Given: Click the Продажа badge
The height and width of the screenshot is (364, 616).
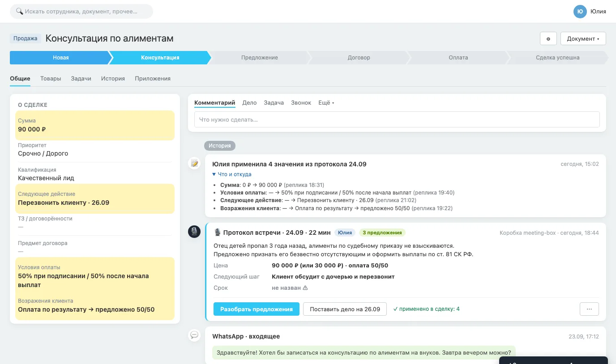Looking at the screenshot, I should [26, 38].
